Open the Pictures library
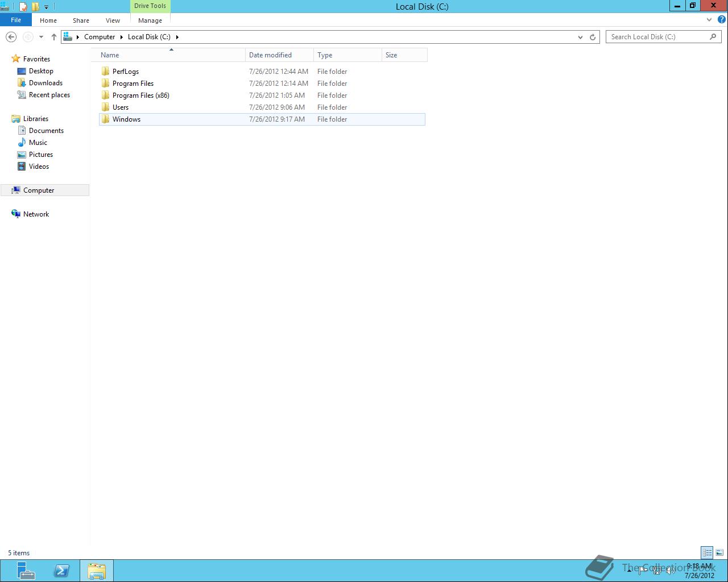 pyautogui.click(x=41, y=155)
